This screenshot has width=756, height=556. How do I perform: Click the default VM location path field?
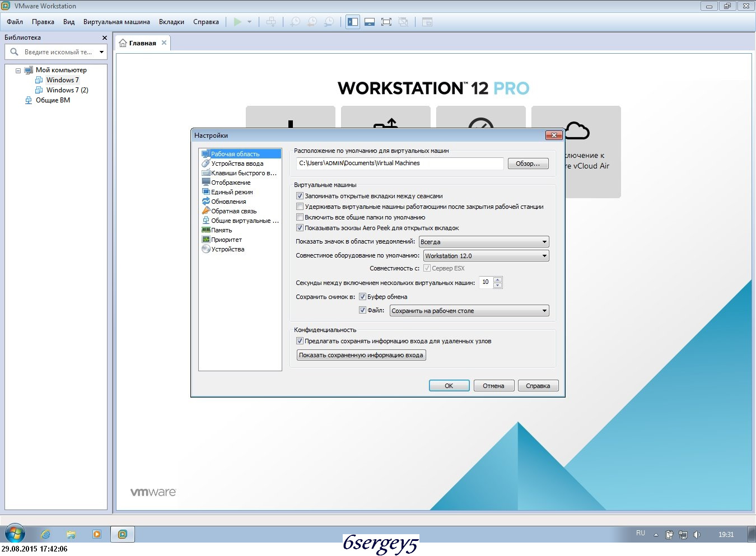click(400, 163)
